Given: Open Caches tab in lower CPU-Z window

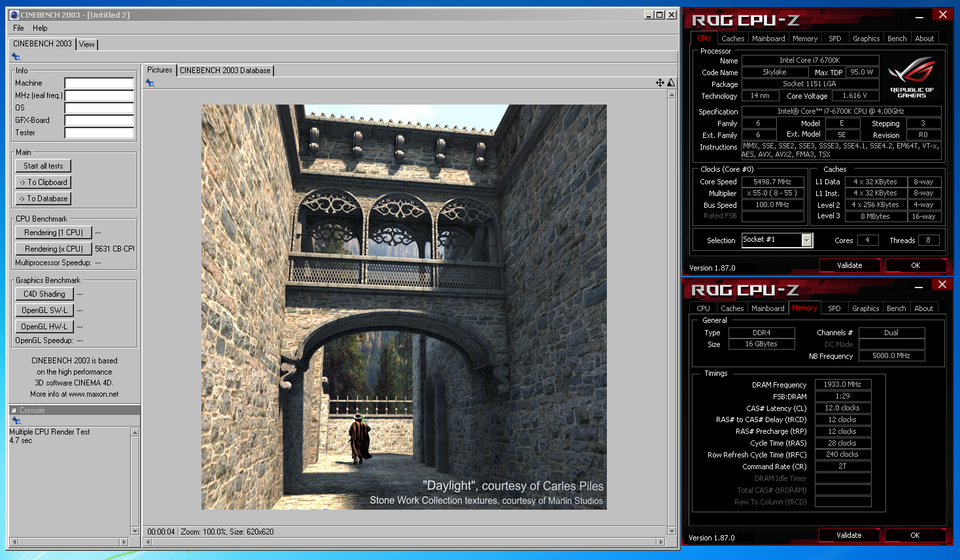Looking at the screenshot, I should 732,308.
